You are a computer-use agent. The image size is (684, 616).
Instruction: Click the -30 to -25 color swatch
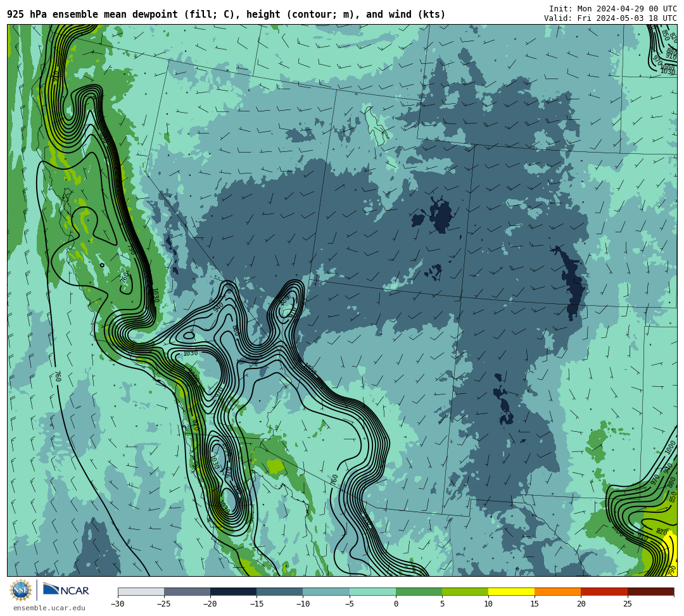[x=141, y=591]
